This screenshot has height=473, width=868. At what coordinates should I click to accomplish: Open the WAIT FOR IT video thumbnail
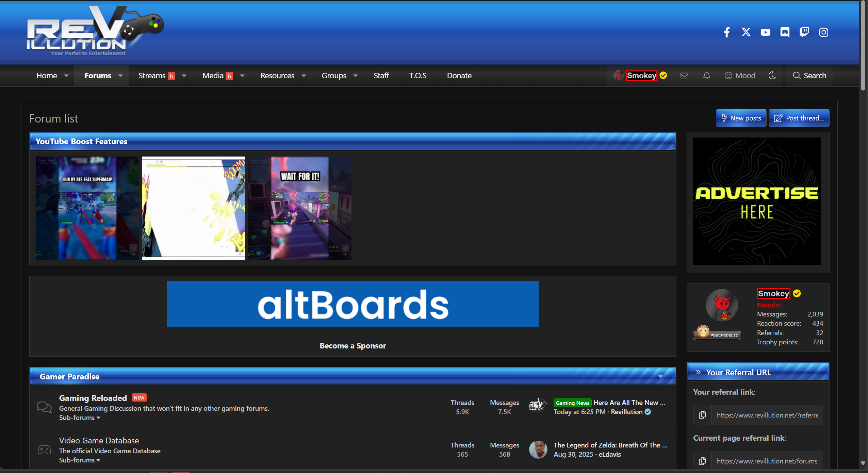299,208
